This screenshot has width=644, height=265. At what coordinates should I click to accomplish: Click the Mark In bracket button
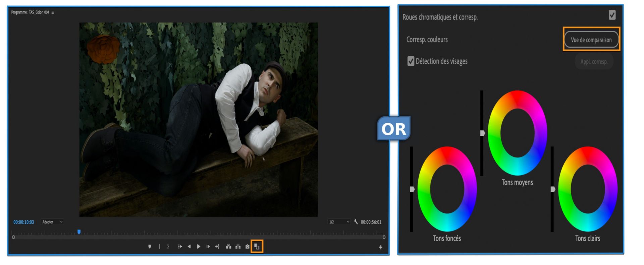coord(159,247)
